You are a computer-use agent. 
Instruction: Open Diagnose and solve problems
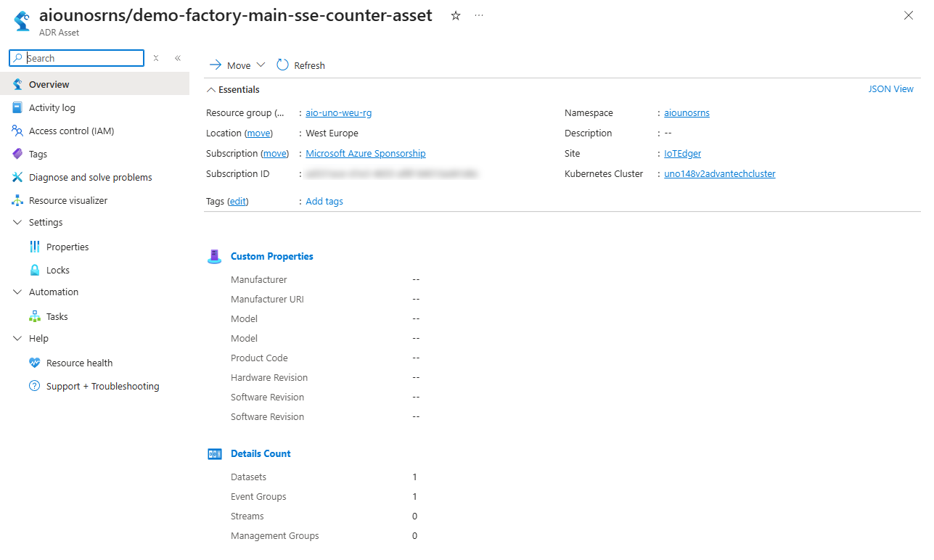[x=90, y=177]
